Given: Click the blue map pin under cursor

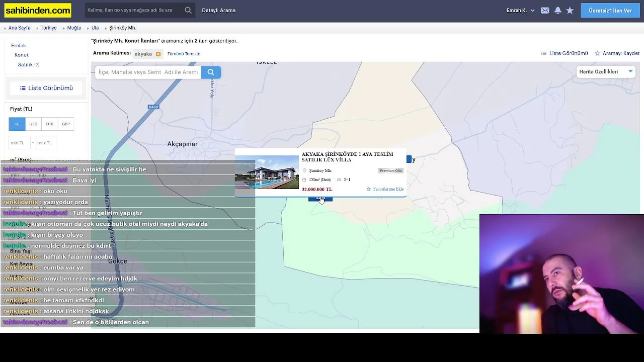Looking at the screenshot, I should [320, 199].
